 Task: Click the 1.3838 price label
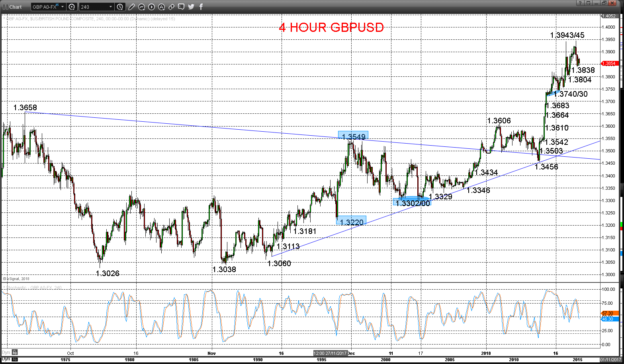click(x=583, y=70)
